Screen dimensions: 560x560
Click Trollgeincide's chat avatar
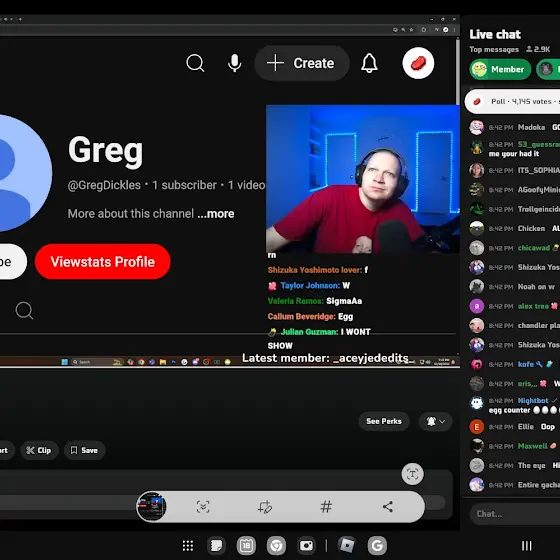pos(476,209)
